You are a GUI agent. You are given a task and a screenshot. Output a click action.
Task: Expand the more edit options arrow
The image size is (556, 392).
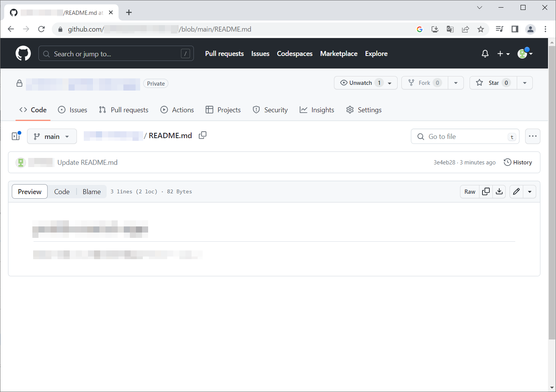[x=530, y=192]
